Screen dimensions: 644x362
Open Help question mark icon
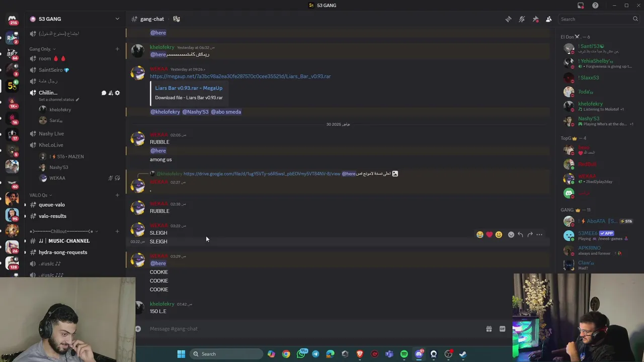(595, 6)
